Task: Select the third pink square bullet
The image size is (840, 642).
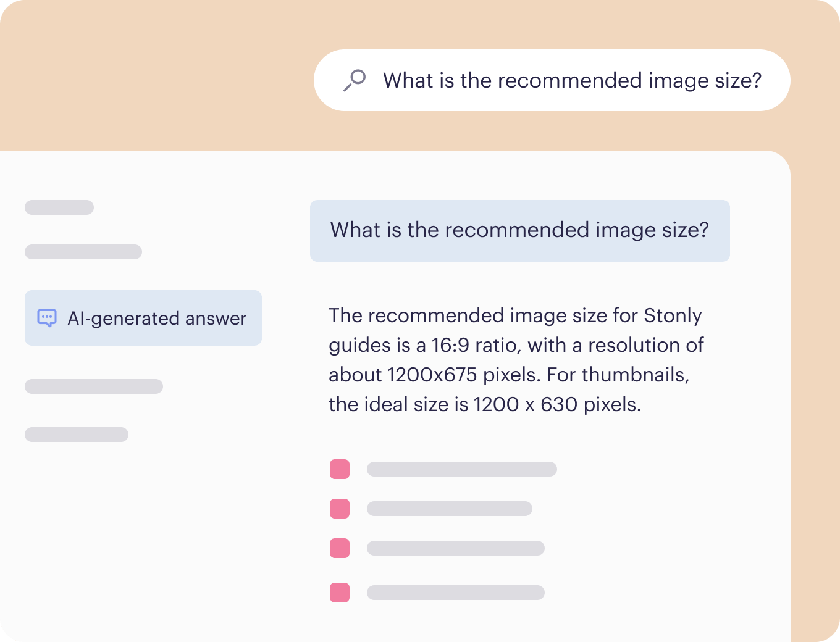Action: point(340,548)
